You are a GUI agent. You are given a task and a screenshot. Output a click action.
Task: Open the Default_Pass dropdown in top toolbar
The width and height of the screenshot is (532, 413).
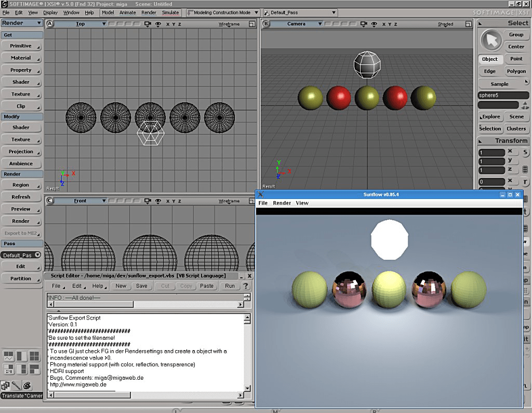[x=300, y=12]
